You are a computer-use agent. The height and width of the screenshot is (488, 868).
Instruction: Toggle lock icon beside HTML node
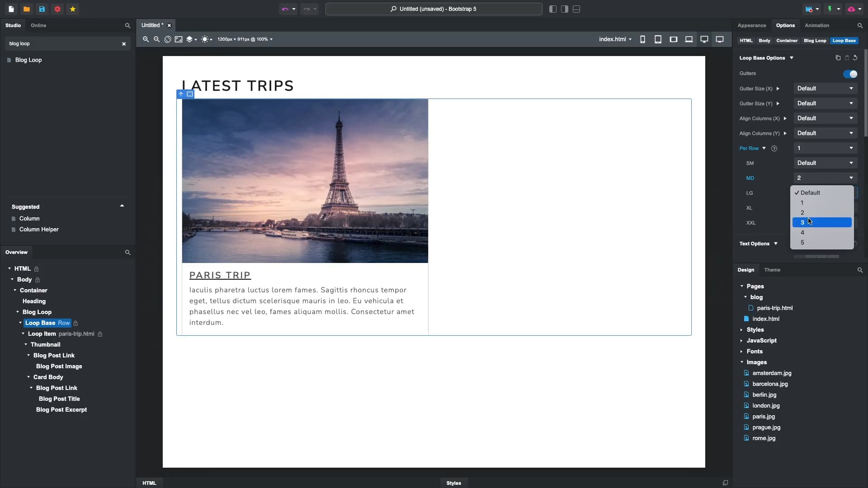[37, 269]
